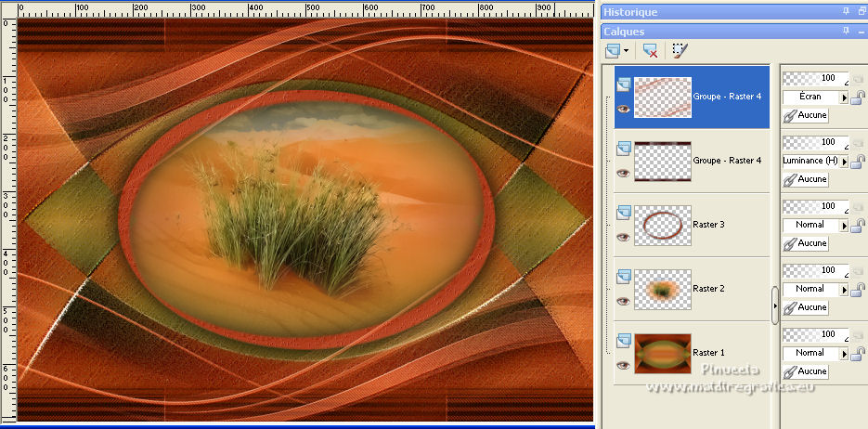
Task: Click the Delete Layer icon with red X
Action: (x=650, y=50)
